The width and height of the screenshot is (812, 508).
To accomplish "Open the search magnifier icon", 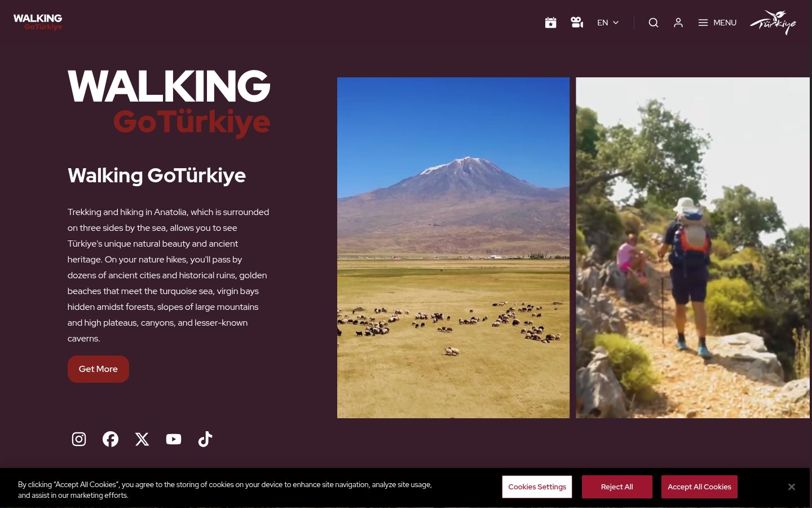I will (654, 23).
